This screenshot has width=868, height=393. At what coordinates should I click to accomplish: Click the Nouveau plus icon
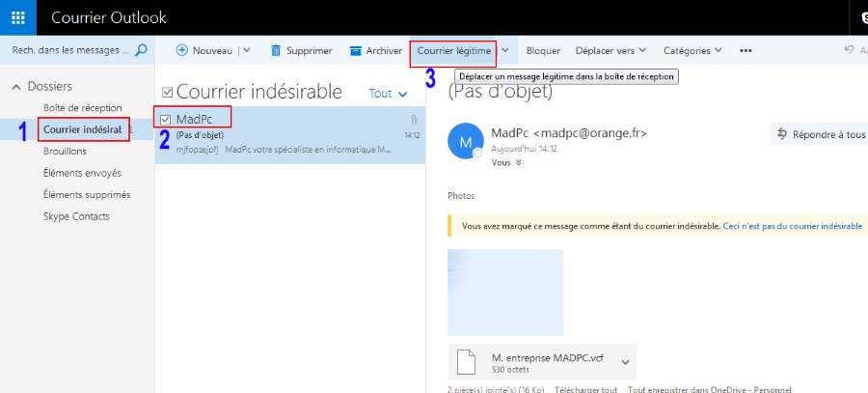pyautogui.click(x=181, y=50)
